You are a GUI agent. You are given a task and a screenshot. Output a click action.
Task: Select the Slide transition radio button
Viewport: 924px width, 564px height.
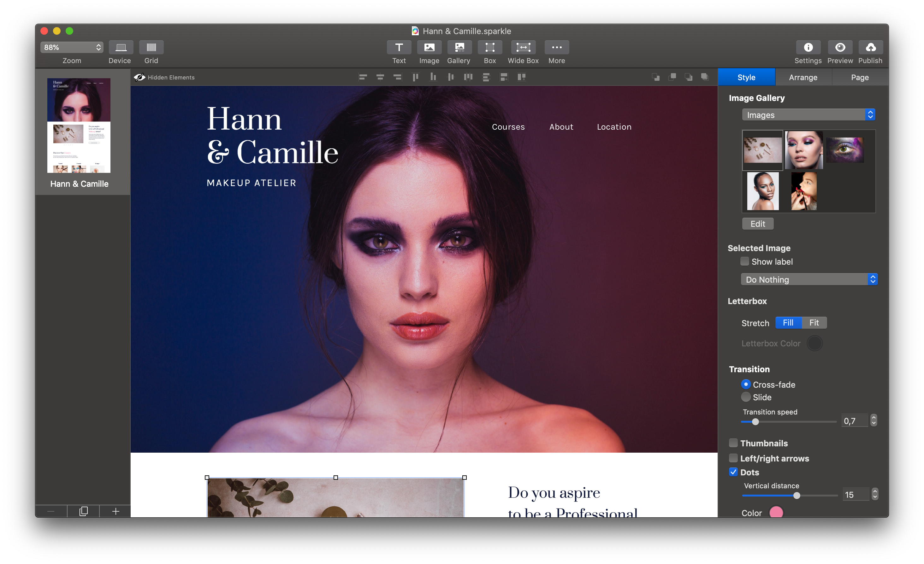(746, 397)
